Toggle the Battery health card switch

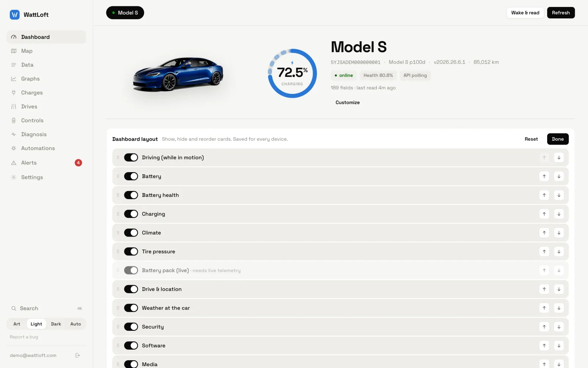(131, 195)
